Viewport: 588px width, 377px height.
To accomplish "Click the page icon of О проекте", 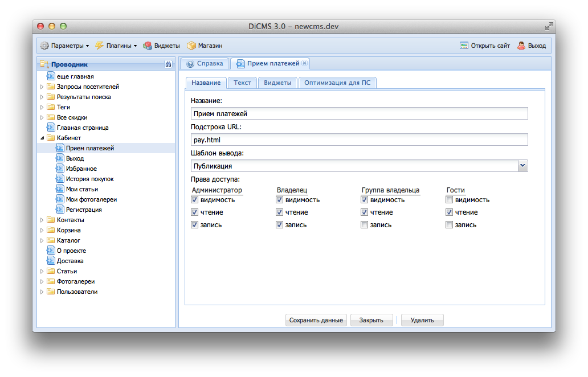I will (x=51, y=251).
